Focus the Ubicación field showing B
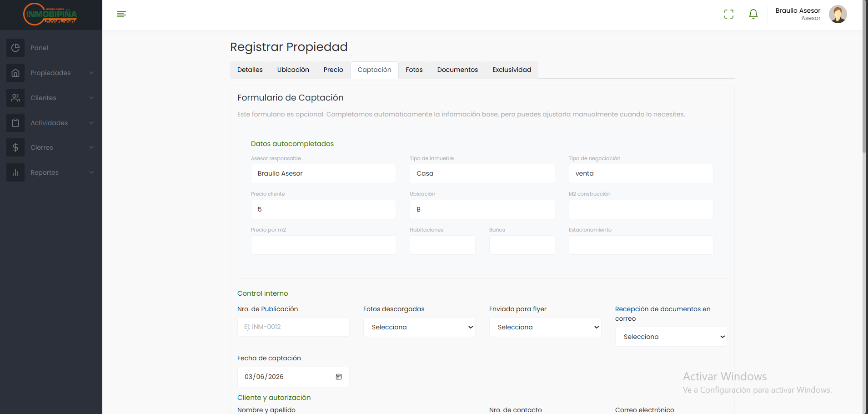This screenshot has width=868, height=414. [x=482, y=209]
